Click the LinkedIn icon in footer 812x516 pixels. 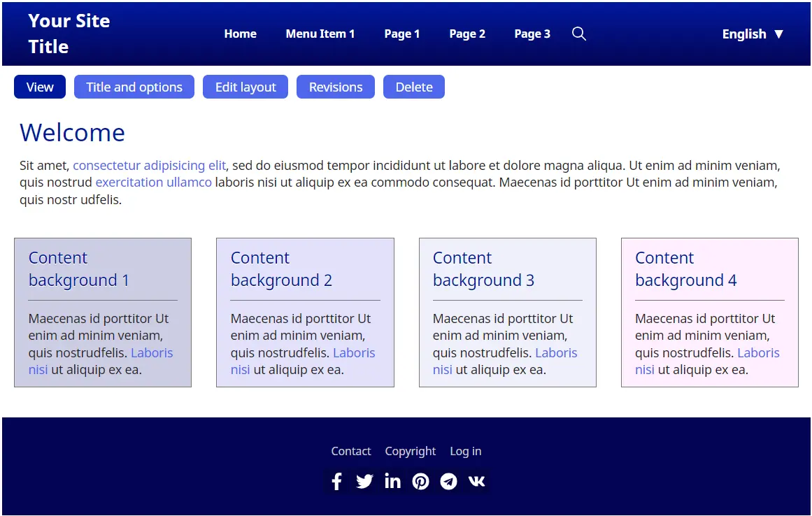[392, 481]
